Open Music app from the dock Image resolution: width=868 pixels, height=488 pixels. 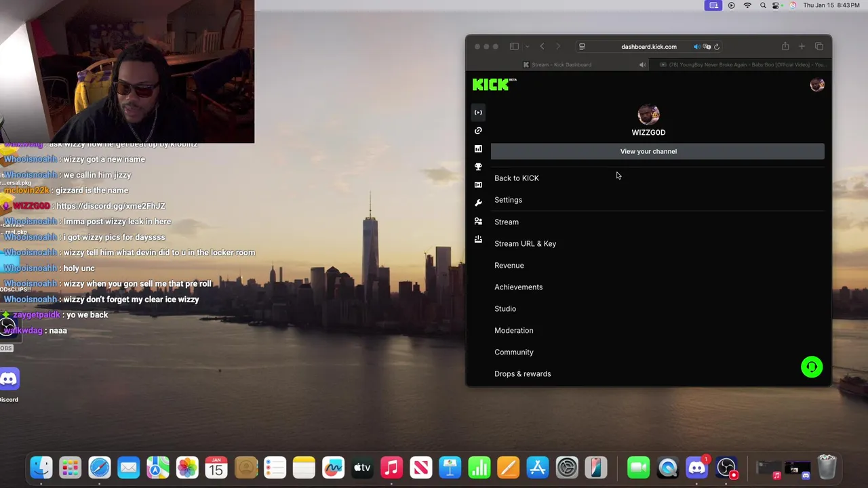tap(391, 468)
